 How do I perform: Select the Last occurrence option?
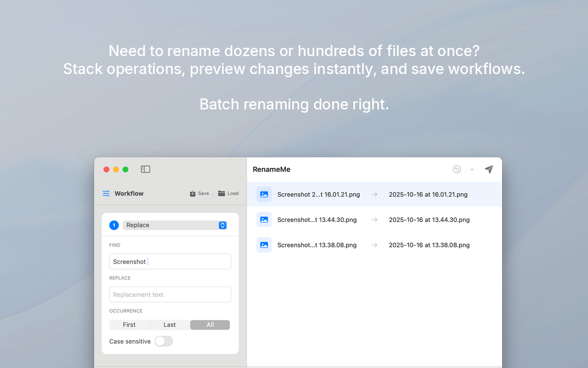(169, 325)
